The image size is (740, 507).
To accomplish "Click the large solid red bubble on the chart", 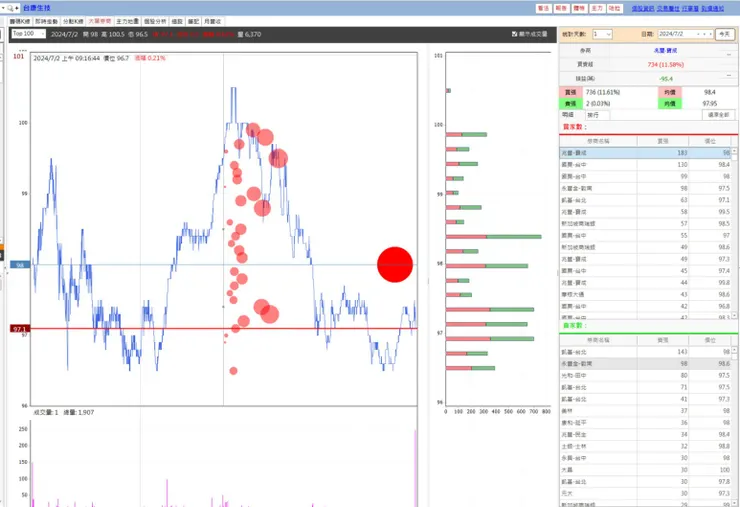I will (x=395, y=265).
